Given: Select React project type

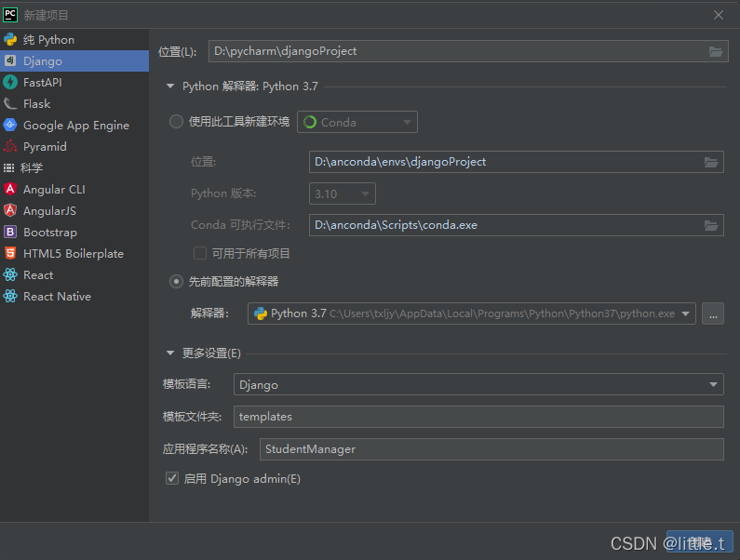Looking at the screenshot, I should [x=74, y=275].
